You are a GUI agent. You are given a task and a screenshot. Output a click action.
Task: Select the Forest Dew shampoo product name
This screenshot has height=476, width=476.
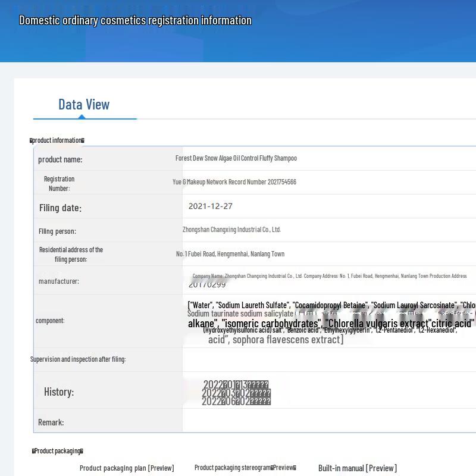pyautogui.click(x=236, y=158)
